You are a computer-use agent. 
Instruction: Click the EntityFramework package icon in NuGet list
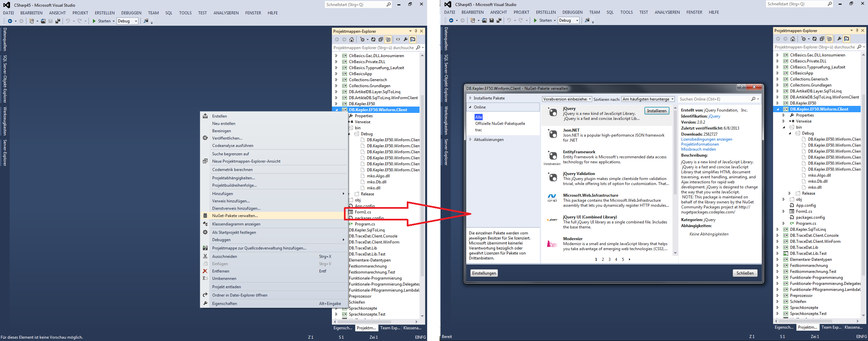pos(552,156)
